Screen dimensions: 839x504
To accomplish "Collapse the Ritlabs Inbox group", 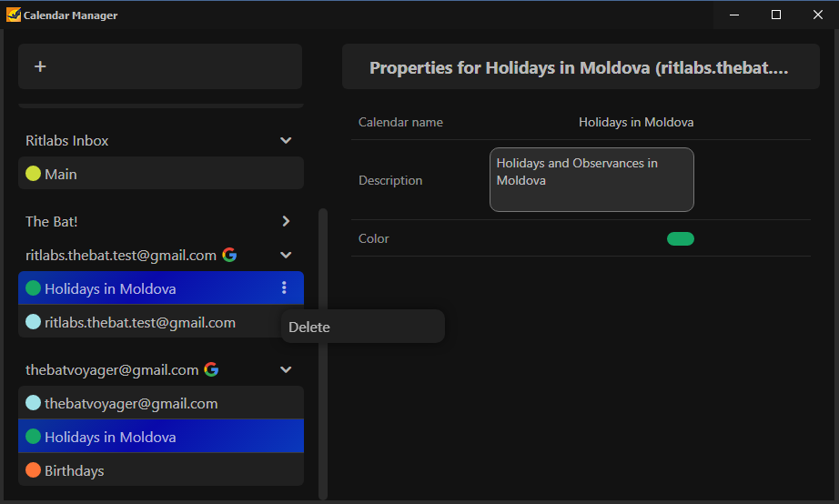I will [x=286, y=140].
